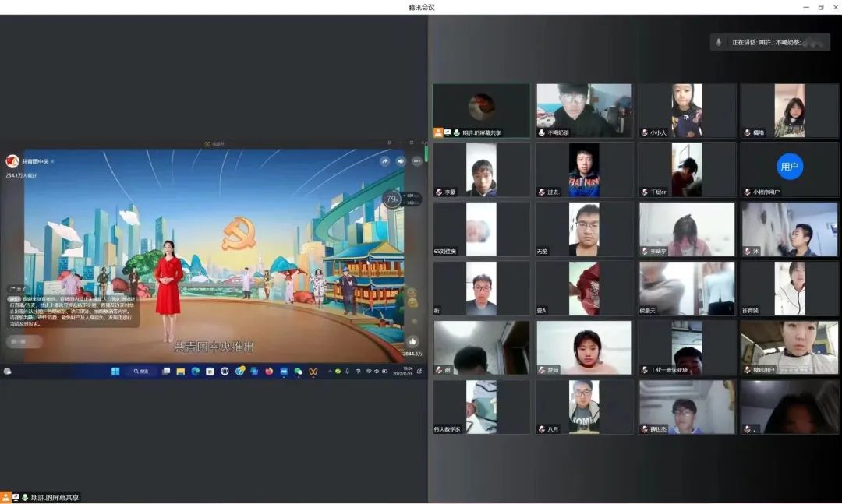Viewport: 842px width, 504px height.
Task: Select the 65刘佳奥 participant tile
Action: (x=482, y=229)
